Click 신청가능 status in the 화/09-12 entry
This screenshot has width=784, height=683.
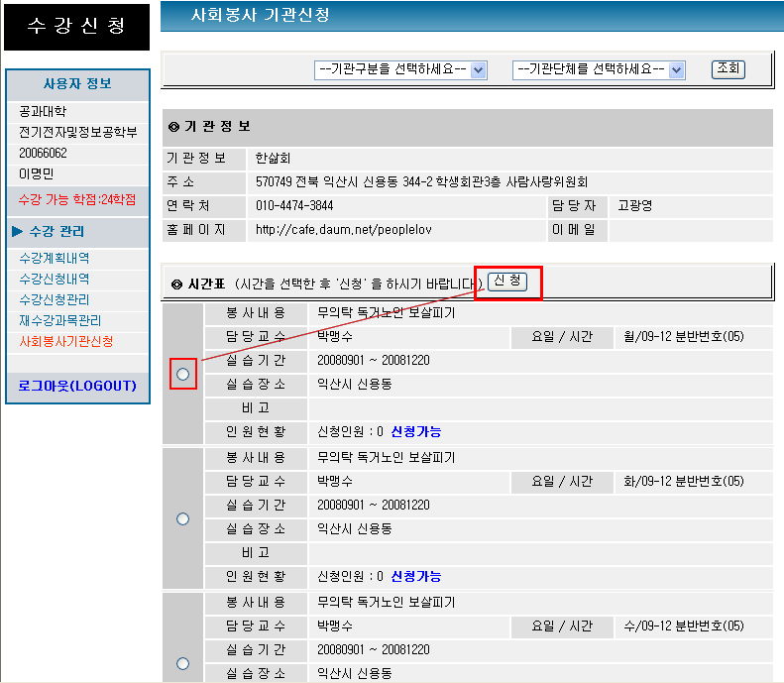[x=416, y=577]
